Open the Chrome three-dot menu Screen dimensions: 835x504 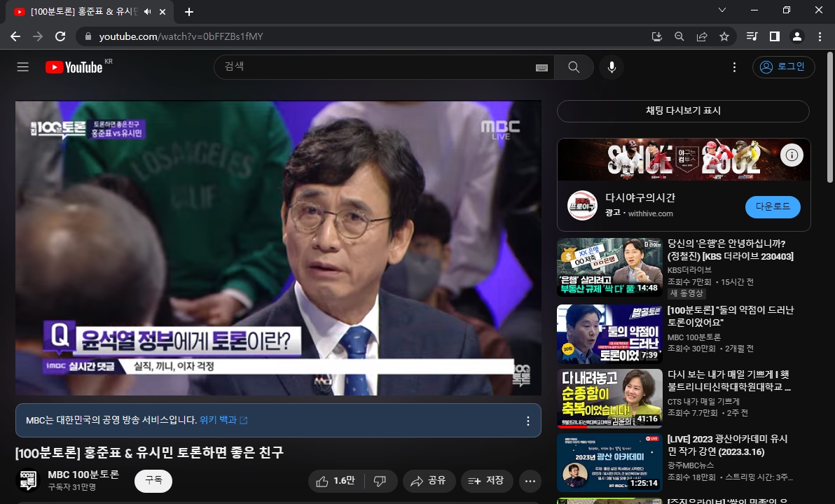[x=820, y=36]
